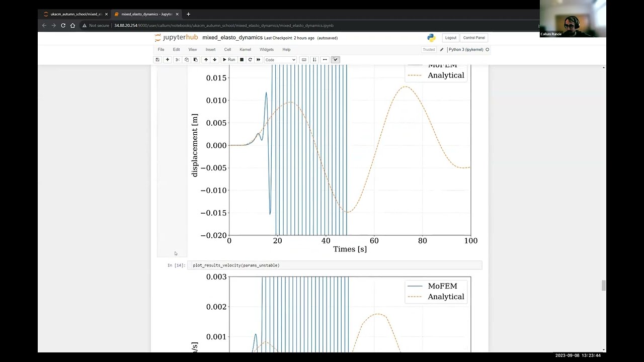Run the current cell
This screenshot has height=362, width=644.
click(229, 59)
